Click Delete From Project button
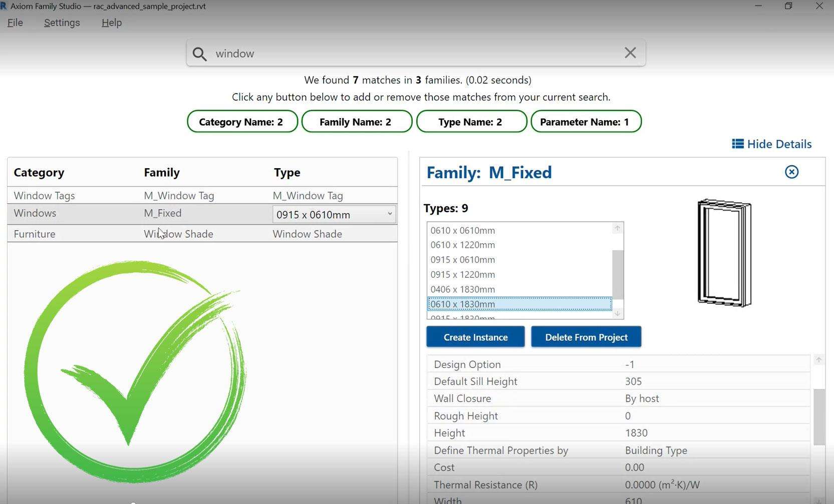834x504 pixels. point(586,337)
